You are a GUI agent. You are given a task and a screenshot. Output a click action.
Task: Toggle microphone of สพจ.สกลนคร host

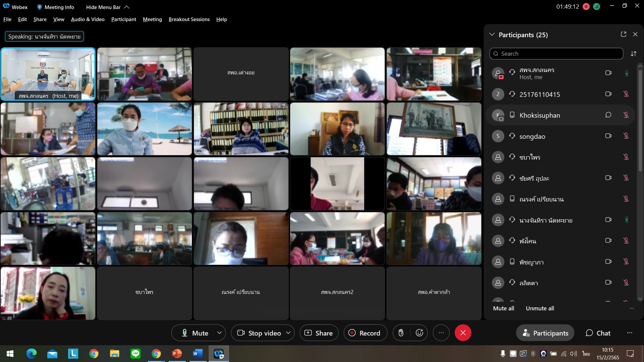[626, 73]
